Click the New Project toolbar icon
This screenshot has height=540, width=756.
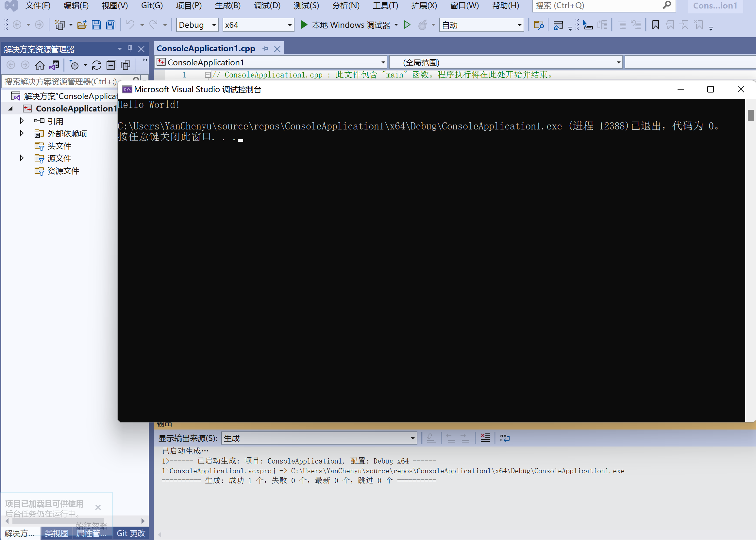click(x=60, y=25)
